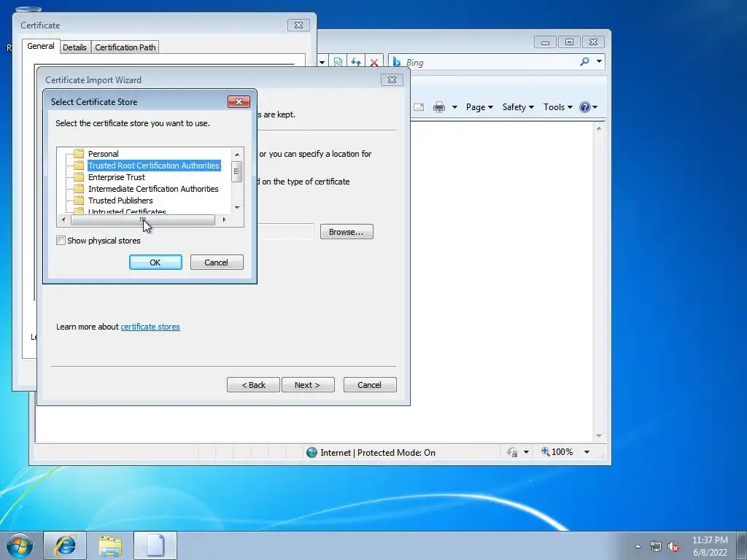This screenshot has height=560, width=747.
Task: Click folder icon beside Personal
Action: tap(79, 153)
